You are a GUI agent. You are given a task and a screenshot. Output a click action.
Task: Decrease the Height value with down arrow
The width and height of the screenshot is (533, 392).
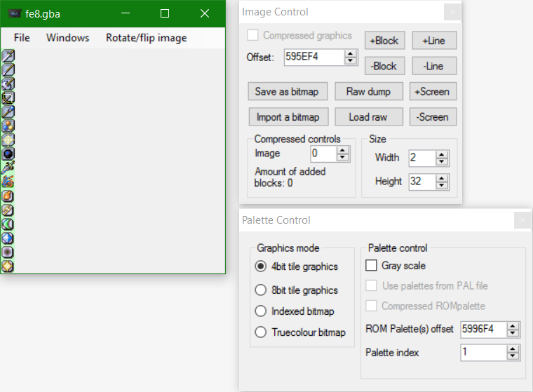(442, 185)
